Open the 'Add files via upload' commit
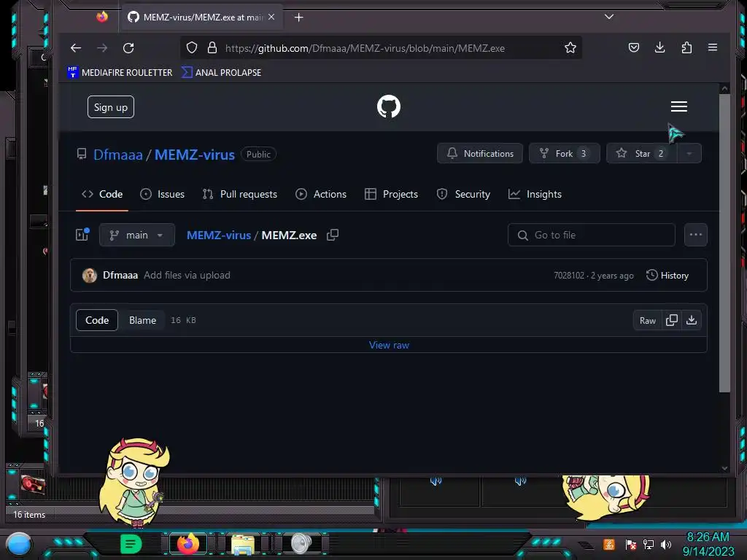This screenshot has height=560, width=747. click(187, 275)
